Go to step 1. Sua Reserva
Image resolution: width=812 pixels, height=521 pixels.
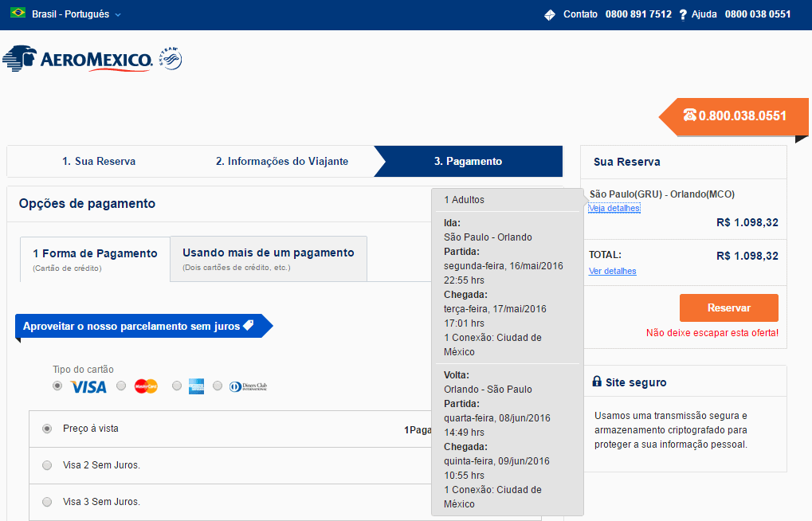[x=99, y=161]
